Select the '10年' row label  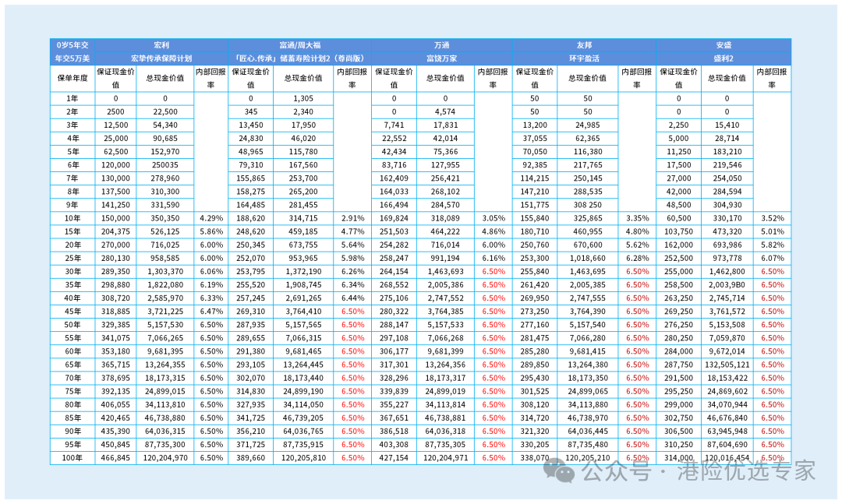click(x=73, y=218)
